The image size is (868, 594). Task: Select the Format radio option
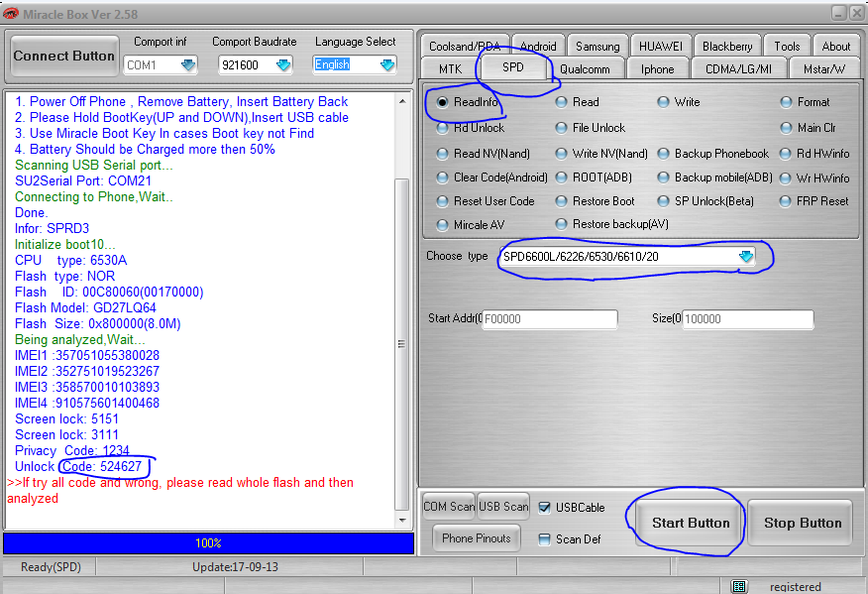tap(786, 102)
